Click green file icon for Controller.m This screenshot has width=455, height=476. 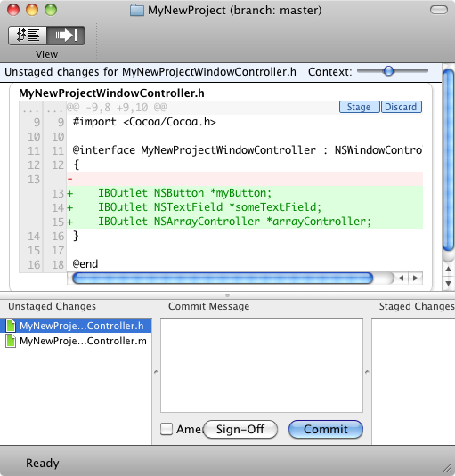pyautogui.click(x=11, y=341)
